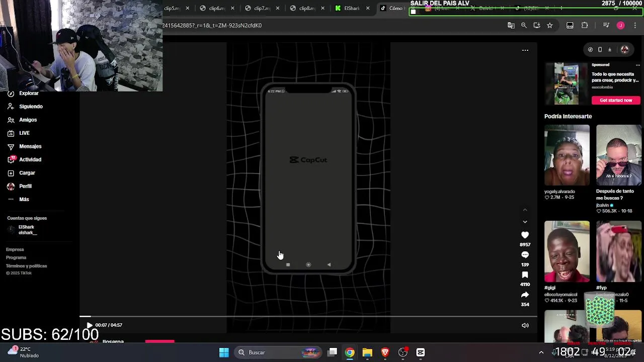The width and height of the screenshot is (644, 362).
Task: Go to previous video arrow
Action: [525, 210]
